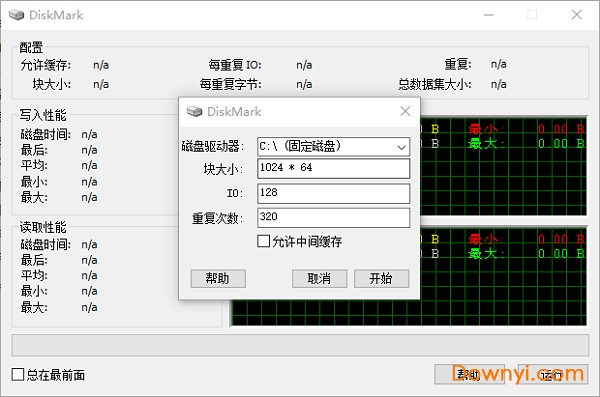Click the IO field containing 128
Screen dimensions: 600x397
click(333, 193)
